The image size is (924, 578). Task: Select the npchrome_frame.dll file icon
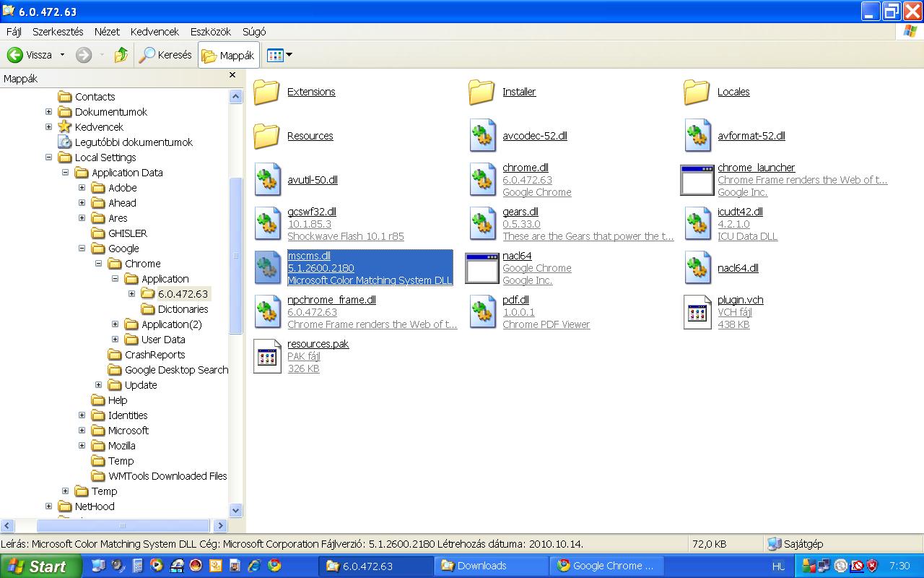[x=267, y=312]
